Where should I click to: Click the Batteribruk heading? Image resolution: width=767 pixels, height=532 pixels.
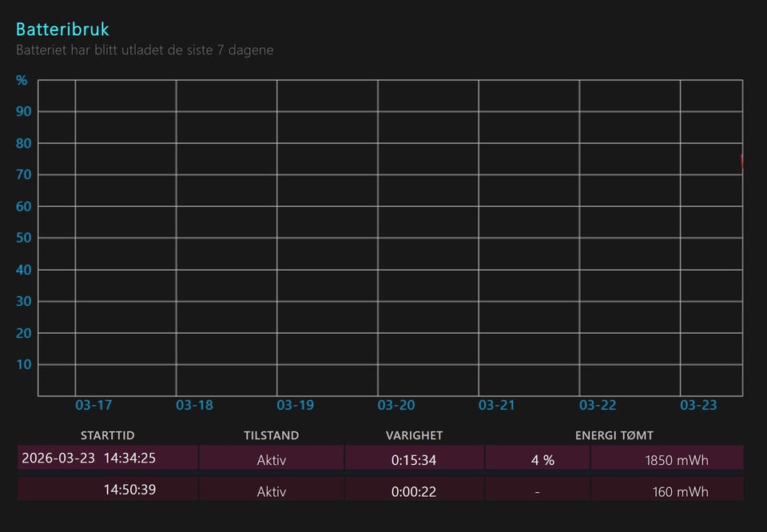[x=62, y=29]
